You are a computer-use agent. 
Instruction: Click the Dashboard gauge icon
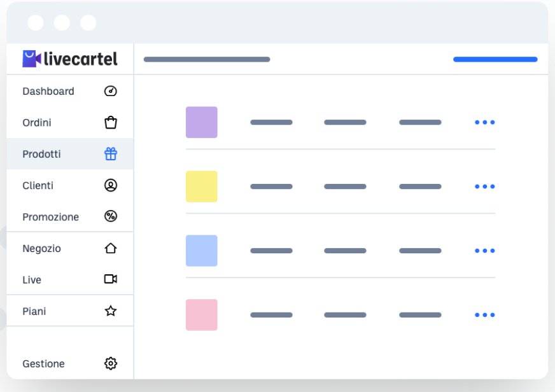click(111, 91)
